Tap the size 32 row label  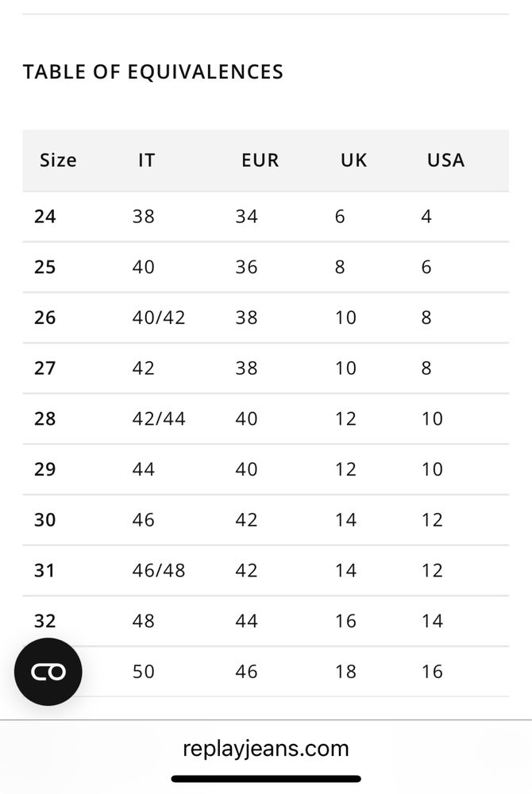tap(45, 621)
